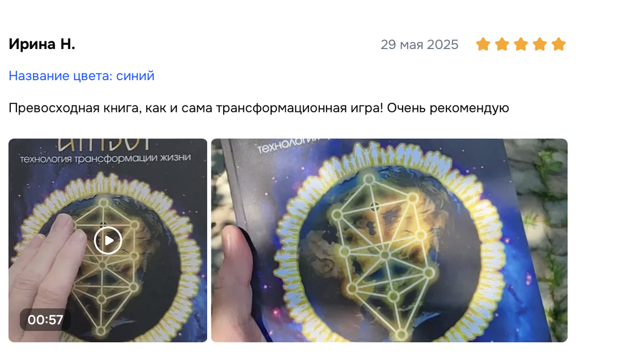The image size is (620, 364).
Task: Play the review video via the play icon
Action: 108,240
